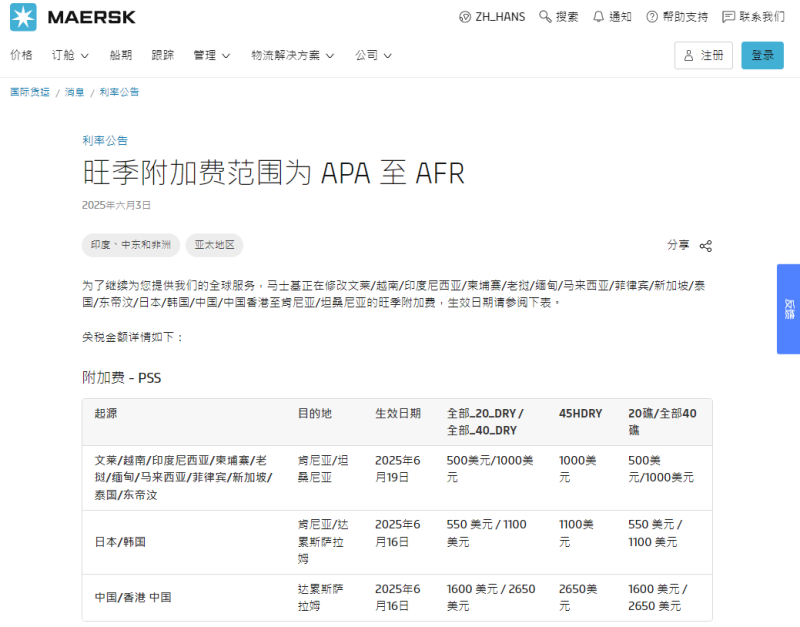Click the 中国/香港 中国 origin cell

tap(133, 597)
